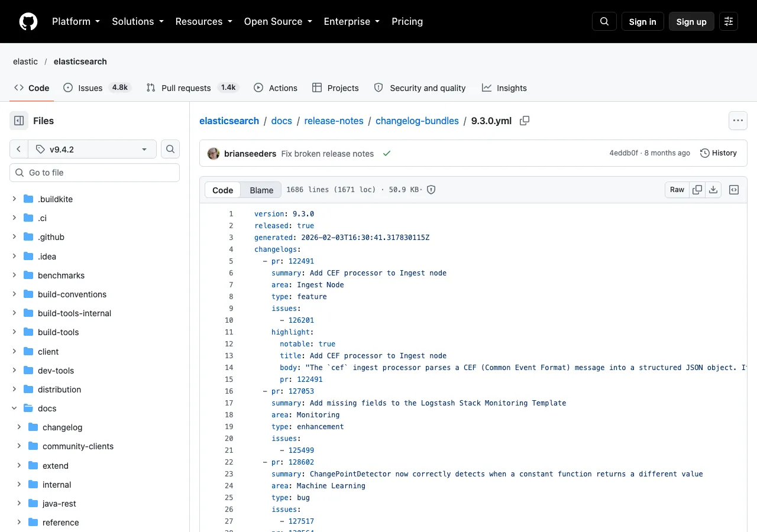Click the GitHub logo icon
The width and height of the screenshot is (757, 532).
28,21
